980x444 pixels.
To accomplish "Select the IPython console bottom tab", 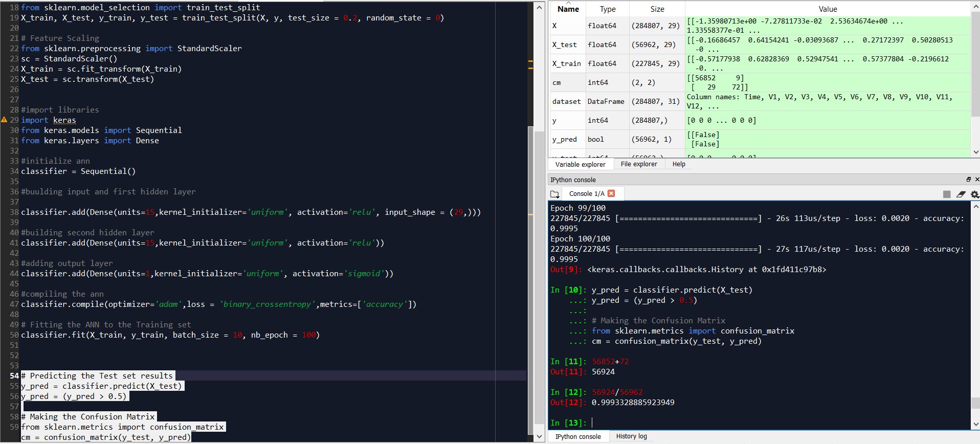I will tap(578, 436).
